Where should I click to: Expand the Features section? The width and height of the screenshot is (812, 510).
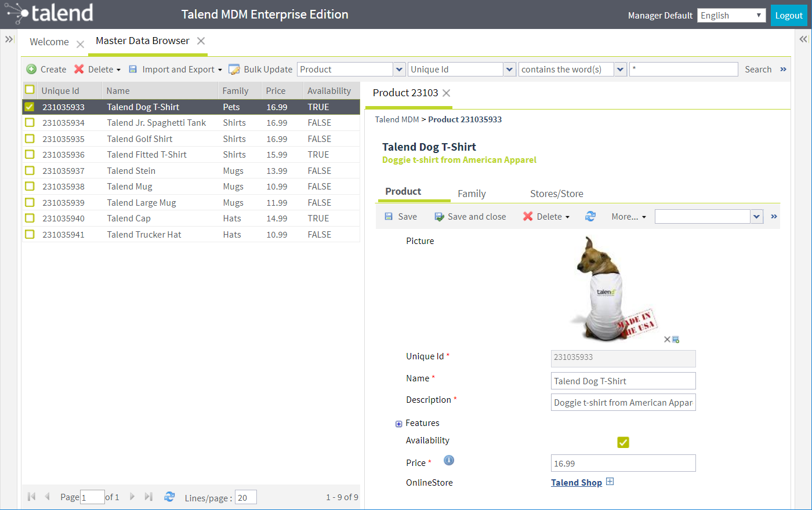(x=398, y=424)
